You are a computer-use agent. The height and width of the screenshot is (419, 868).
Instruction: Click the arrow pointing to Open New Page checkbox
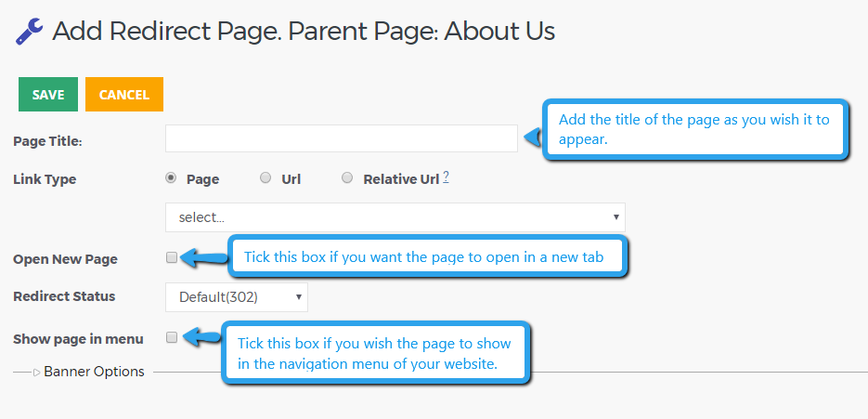(203, 257)
